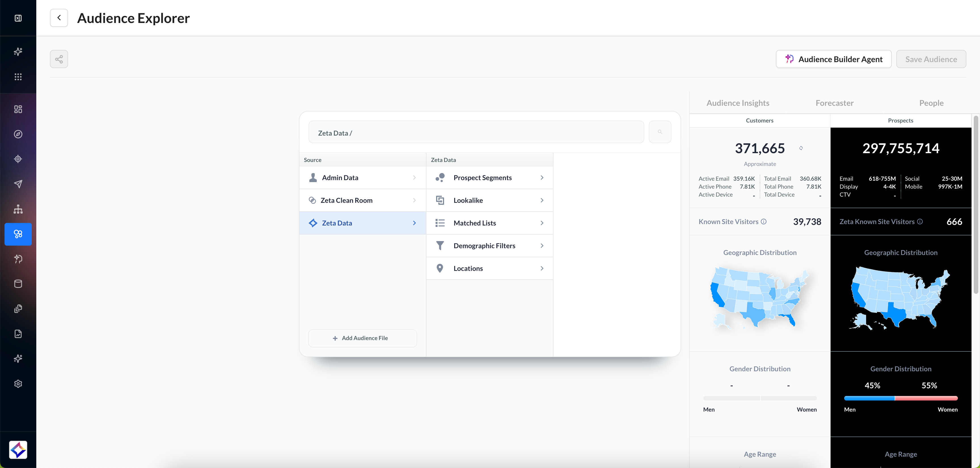
Task: Click the share icon button
Action: [59, 59]
